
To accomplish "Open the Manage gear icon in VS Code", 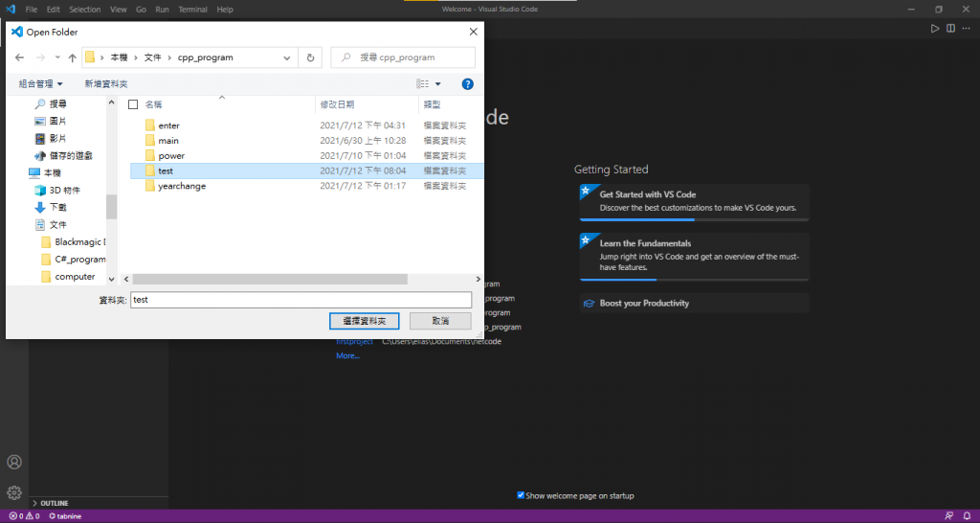I will coord(14,492).
